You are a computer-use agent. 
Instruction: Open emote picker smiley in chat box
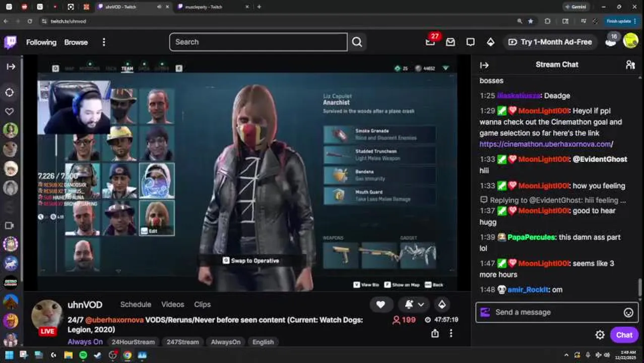628,313
